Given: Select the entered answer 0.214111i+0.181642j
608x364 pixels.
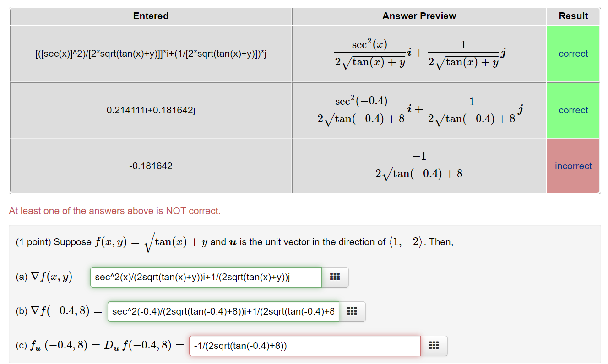Looking at the screenshot, I should point(151,110).
